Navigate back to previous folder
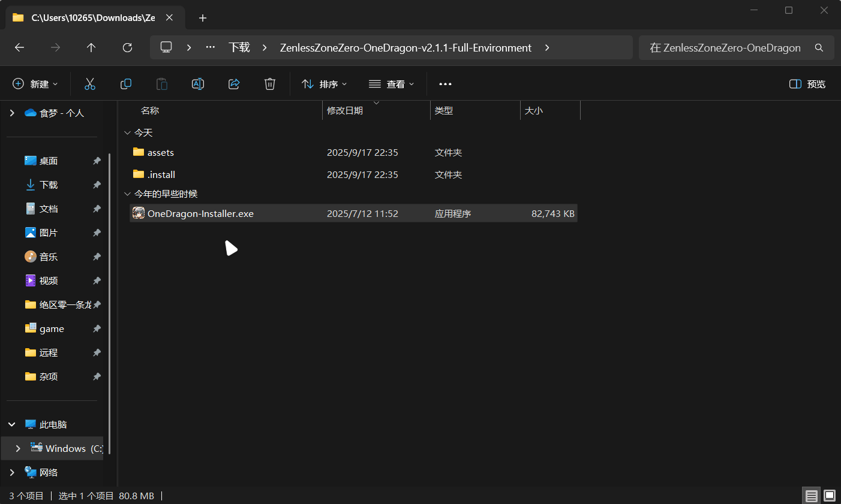This screenshot has height=504, width=841. [x=19, y=47]
